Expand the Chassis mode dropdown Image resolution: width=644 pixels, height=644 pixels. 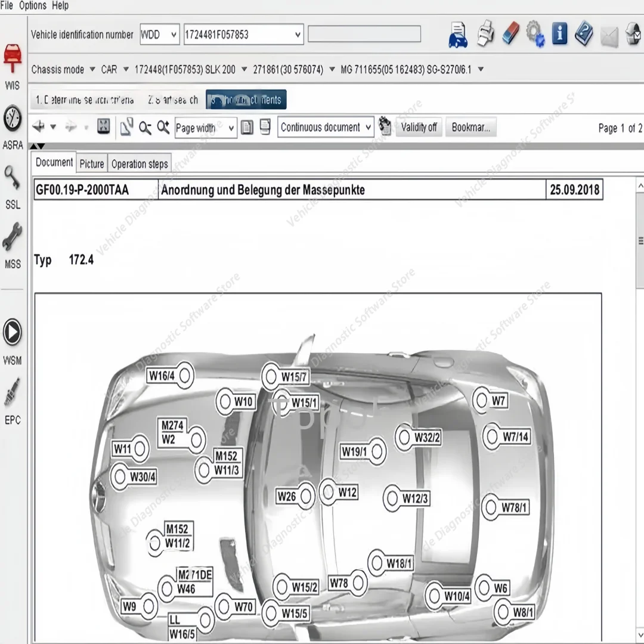(x=92, y=69)
